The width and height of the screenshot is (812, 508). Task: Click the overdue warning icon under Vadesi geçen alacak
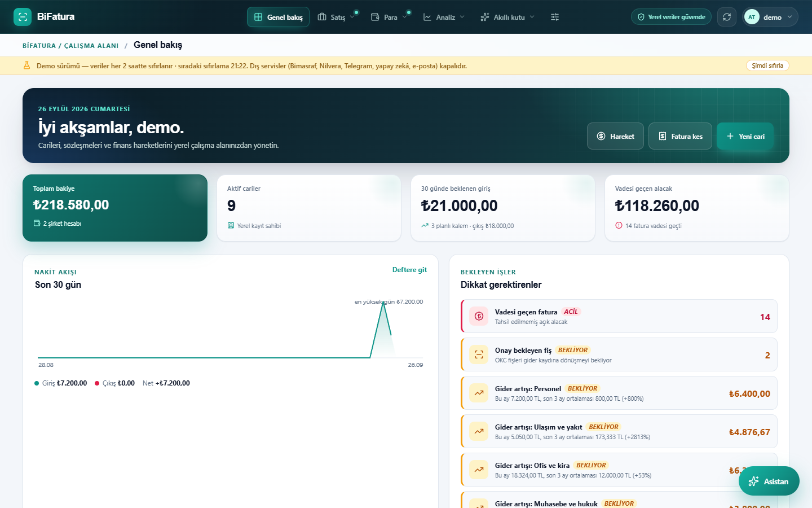pyautogui.click(x=619, y=225)
